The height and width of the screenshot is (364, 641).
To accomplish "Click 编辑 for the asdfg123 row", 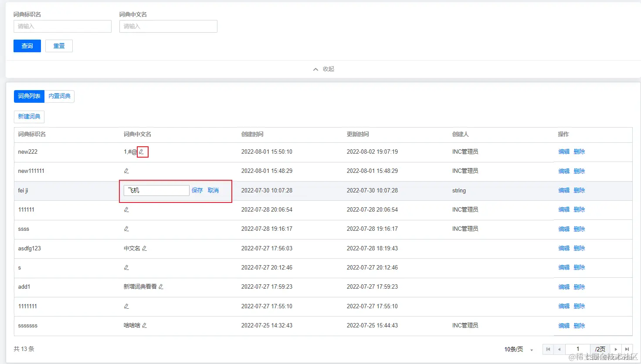I will 564,249.
